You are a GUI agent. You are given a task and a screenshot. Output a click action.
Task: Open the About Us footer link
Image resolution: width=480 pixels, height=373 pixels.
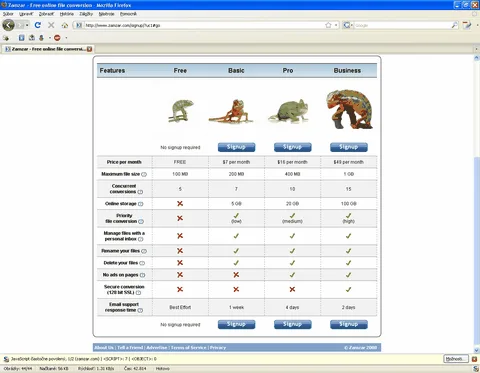[104, 348]
